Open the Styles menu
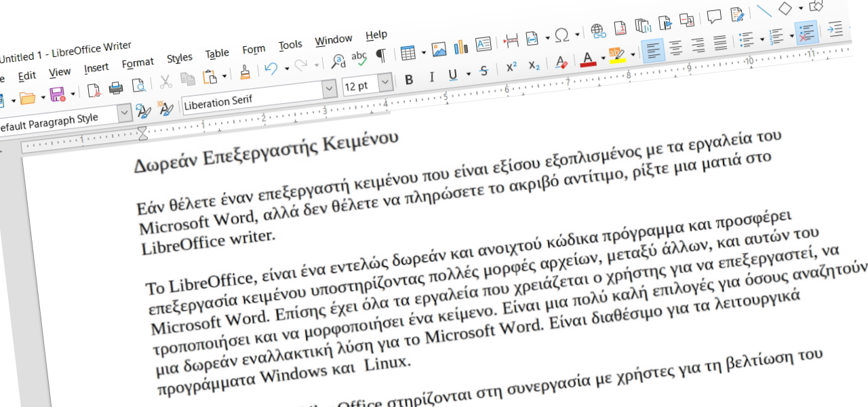Screen dimensions: 868x407 tap(180, 58)
